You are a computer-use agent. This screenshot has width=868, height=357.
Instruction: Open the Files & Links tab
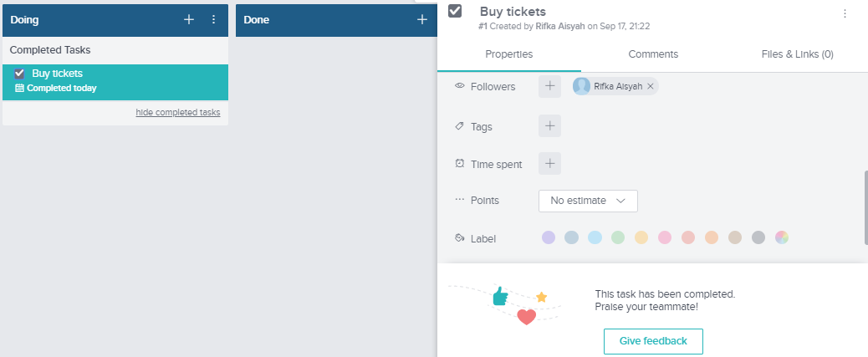click(797, 54)
